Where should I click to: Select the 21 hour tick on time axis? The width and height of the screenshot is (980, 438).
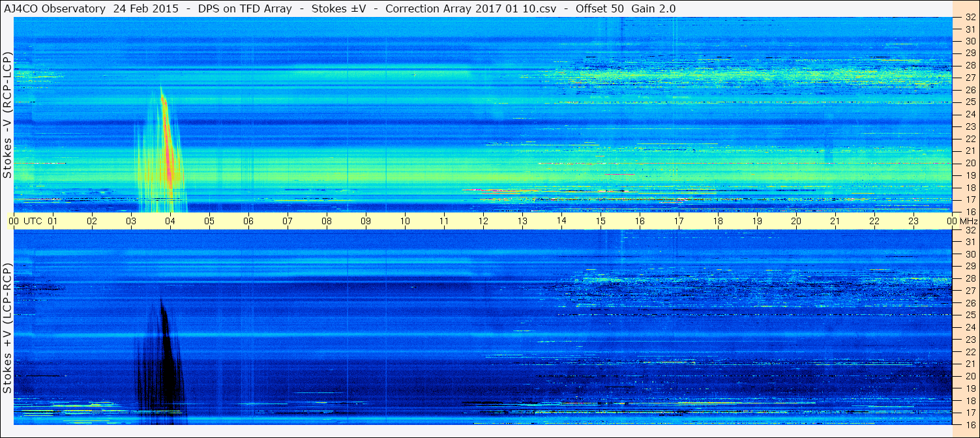pyautogui.click(x=835, y=221)
